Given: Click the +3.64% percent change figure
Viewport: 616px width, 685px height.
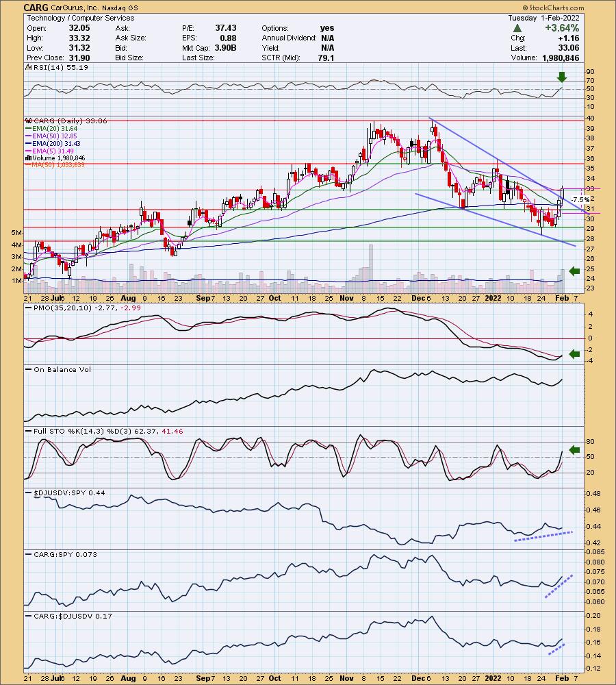Looking at the screenshot, I should point(562,28).
